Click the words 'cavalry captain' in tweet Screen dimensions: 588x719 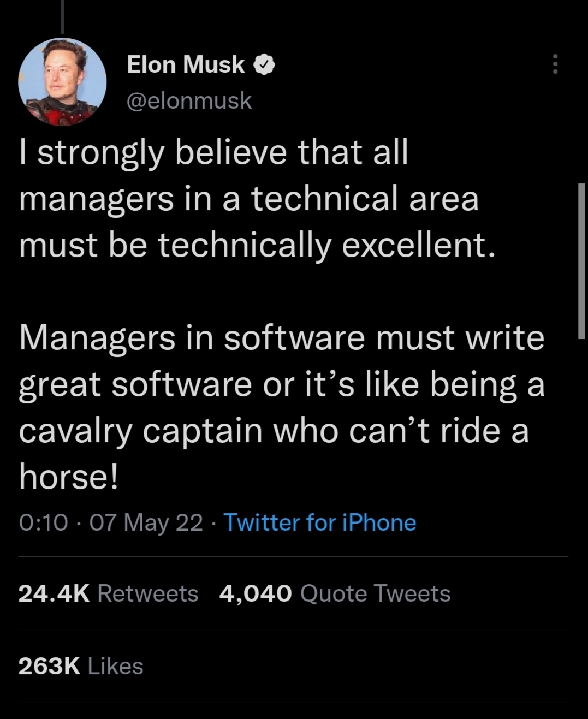point(141,431)
